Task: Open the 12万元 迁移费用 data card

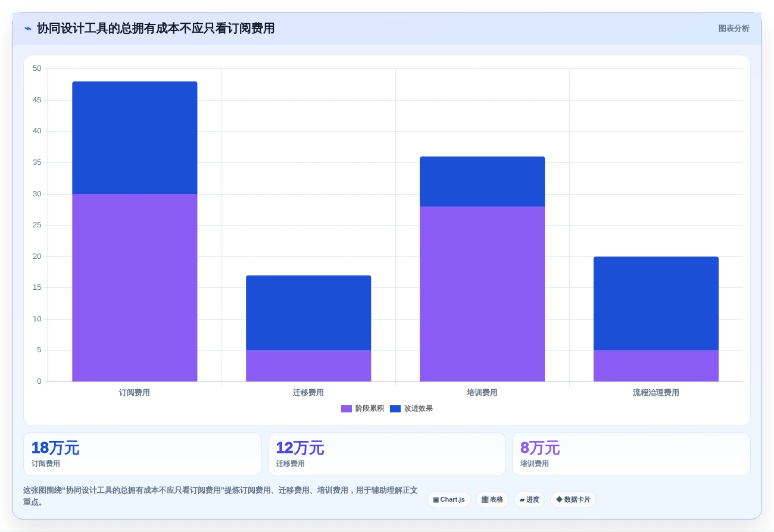Action: coord(387,454)
